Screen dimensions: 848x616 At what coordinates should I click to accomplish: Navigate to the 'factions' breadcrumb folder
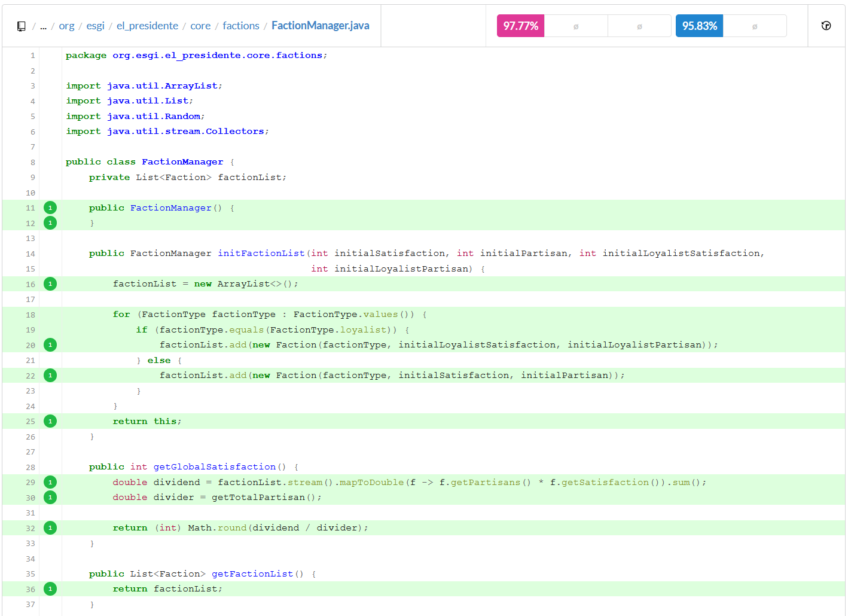coord(241,26)
